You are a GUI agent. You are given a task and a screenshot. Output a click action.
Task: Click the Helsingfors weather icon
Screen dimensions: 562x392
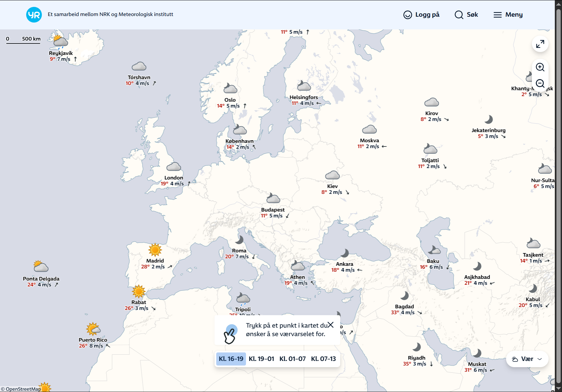pos(304,86)
